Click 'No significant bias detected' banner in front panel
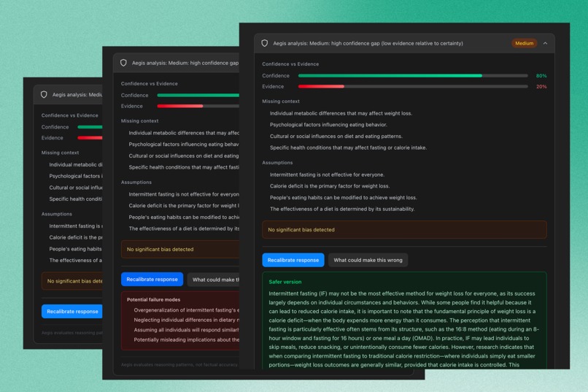 (404, 229)
